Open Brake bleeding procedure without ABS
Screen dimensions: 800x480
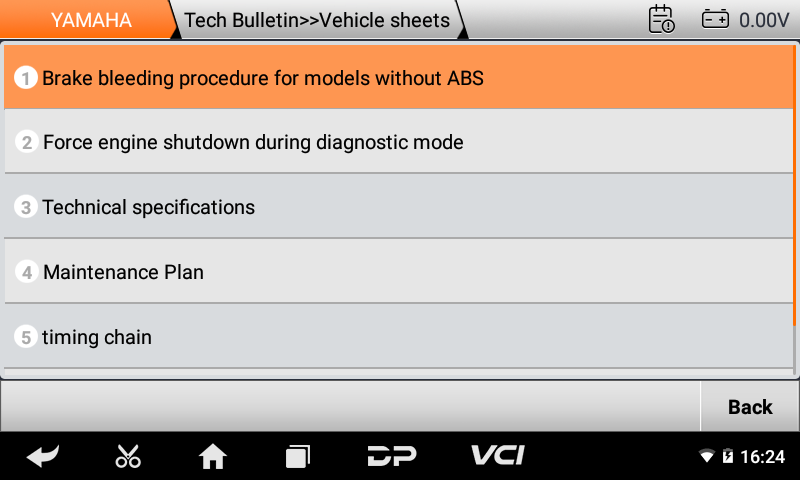(398, 78)
